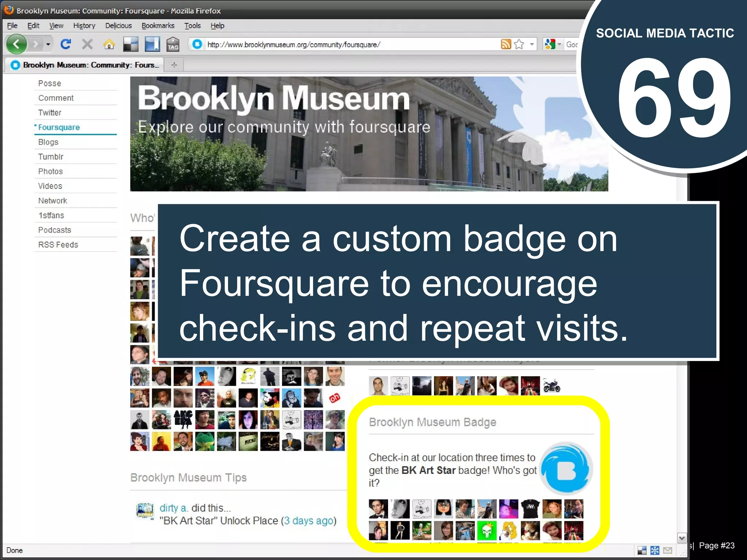Viewport: 747px width, 560px height.
Task: Open the Delicious menu
Action: (118, 26)
